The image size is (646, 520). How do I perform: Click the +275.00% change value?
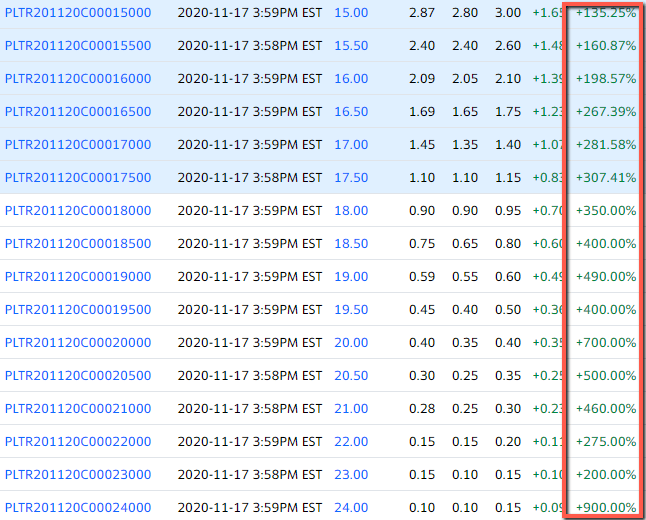606,441
